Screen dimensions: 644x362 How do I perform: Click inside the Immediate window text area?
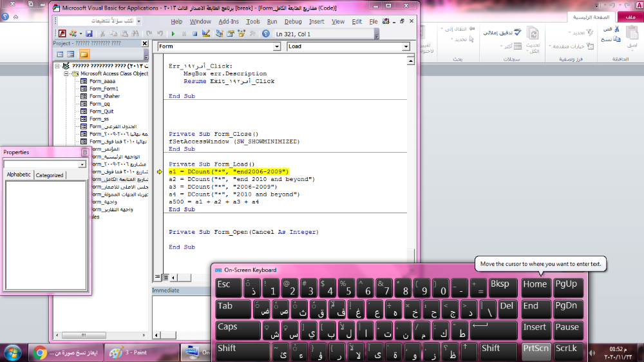(181, 312)
